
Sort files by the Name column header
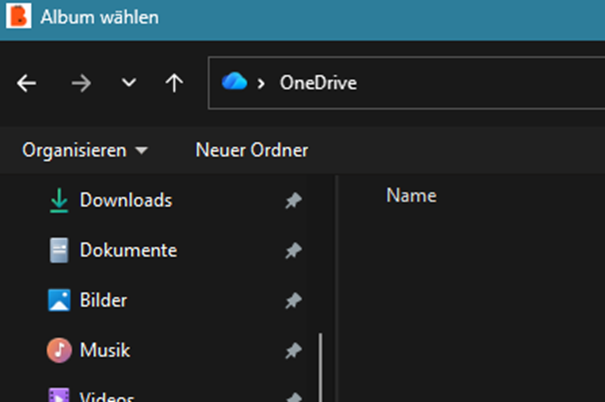click(411, 195)
